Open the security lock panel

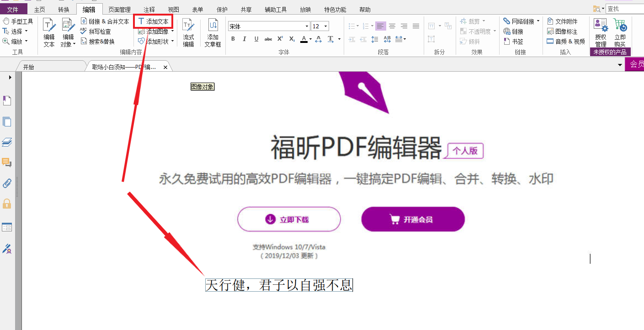7,204
